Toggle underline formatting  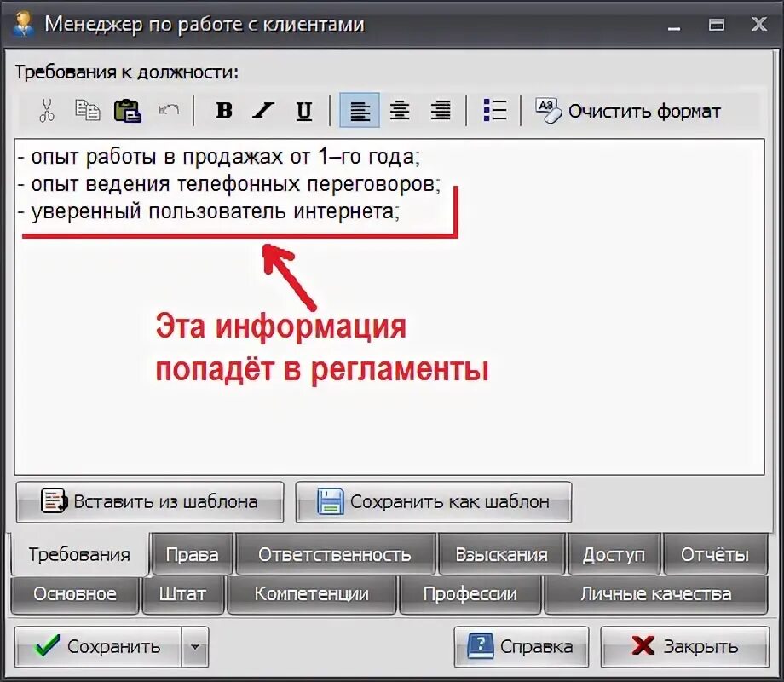(304, 111)
